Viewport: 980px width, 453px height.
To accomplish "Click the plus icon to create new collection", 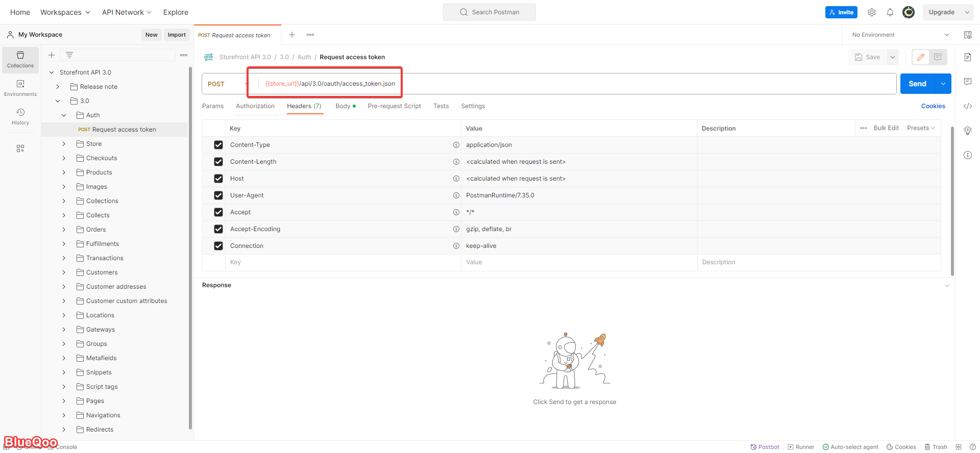I will [52, 55].
